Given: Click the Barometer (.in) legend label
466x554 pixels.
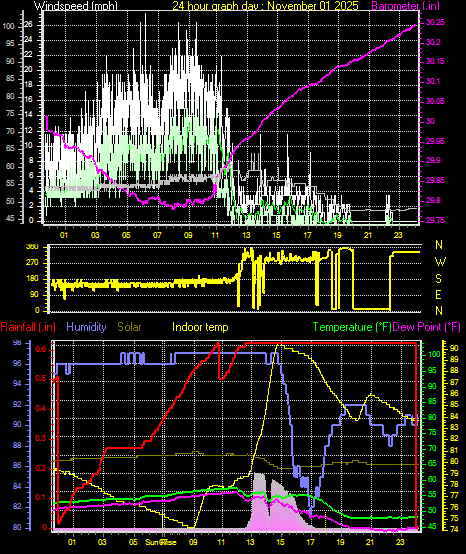Looking at the screenshot, I should pyautogui.click(x=406, y=5).
